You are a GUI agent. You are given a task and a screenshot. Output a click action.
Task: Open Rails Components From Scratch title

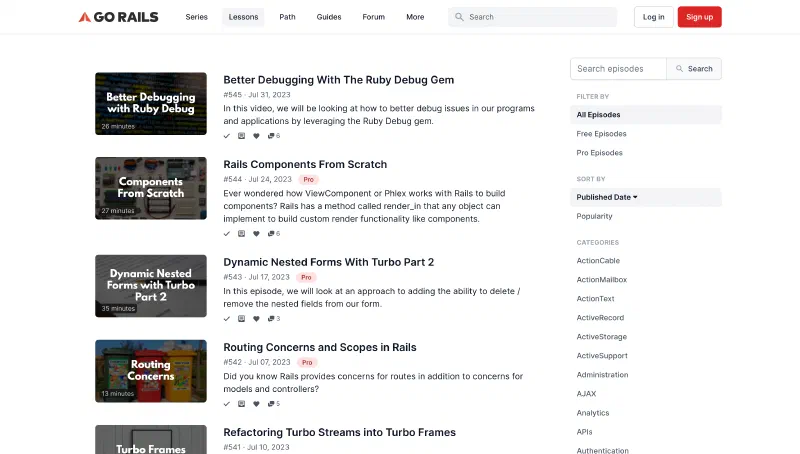coord(305,165)
